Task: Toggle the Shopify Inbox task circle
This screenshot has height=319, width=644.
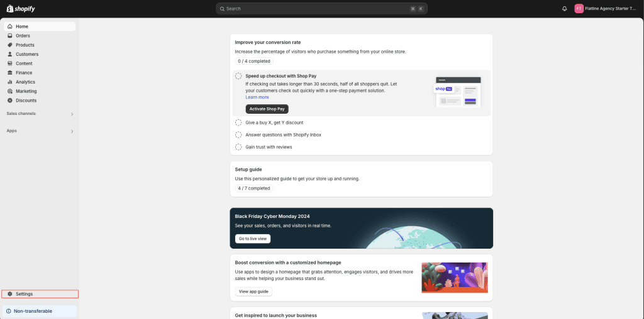Action: pyautogui.click(x=238, y=135)
